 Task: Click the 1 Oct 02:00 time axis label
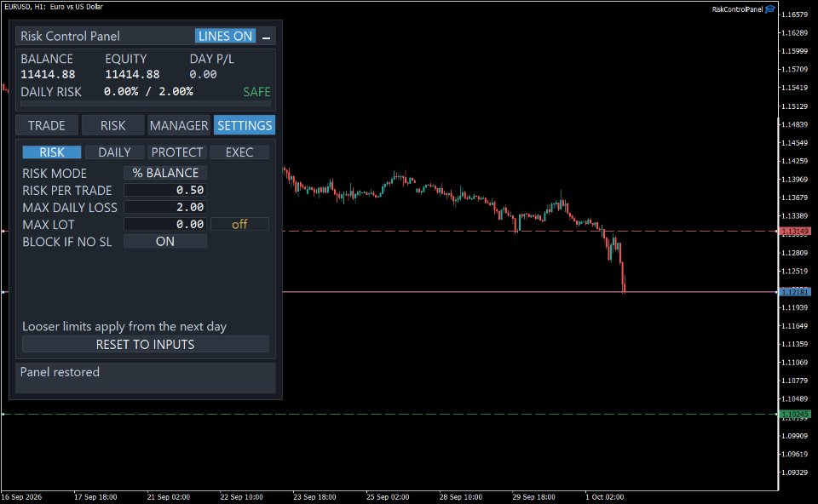[605, 496]
